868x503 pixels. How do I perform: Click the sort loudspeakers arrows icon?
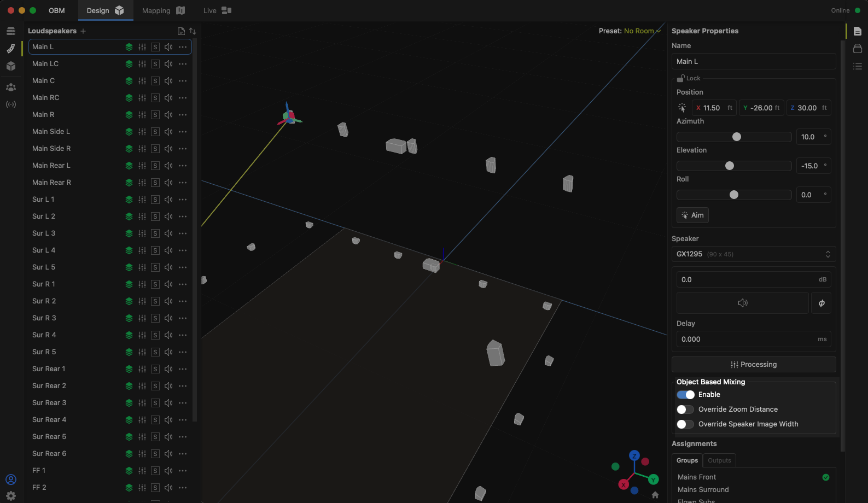coord(193,31)
